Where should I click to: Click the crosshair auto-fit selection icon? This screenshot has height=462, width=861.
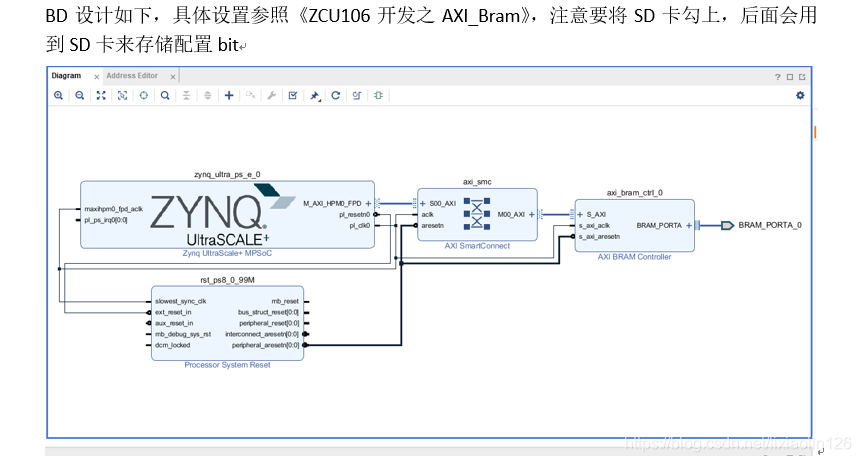pos(144,96)
